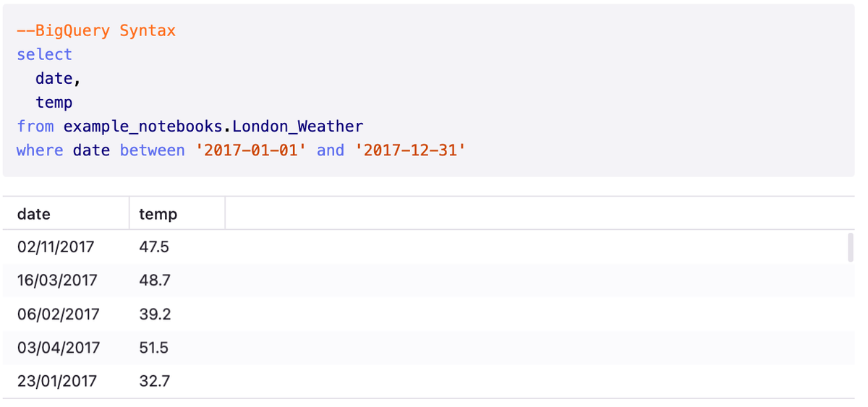Click the 32.7 temp value

pos(155,381)
